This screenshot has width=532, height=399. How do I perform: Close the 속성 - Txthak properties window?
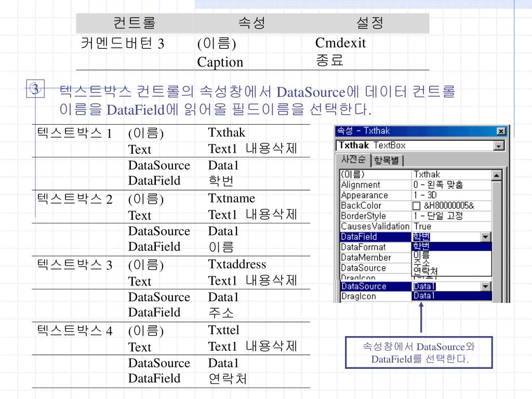click(x=501, y=131)
